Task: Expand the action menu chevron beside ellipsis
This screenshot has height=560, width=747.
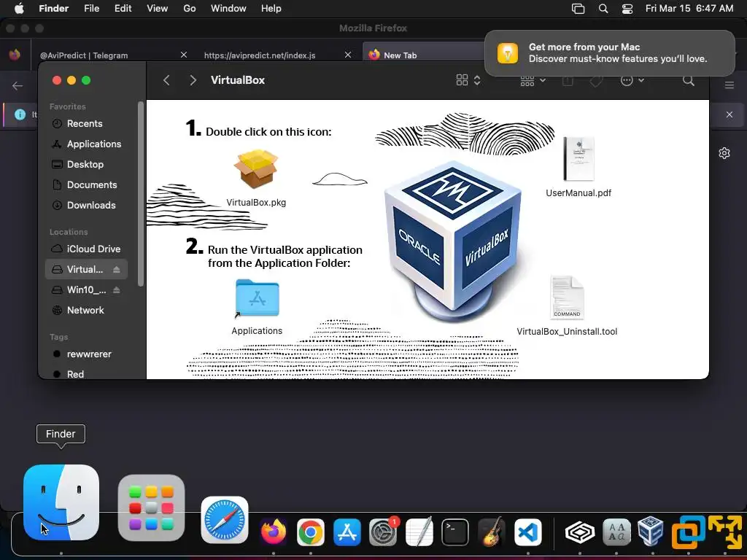Action: (641, 80)
